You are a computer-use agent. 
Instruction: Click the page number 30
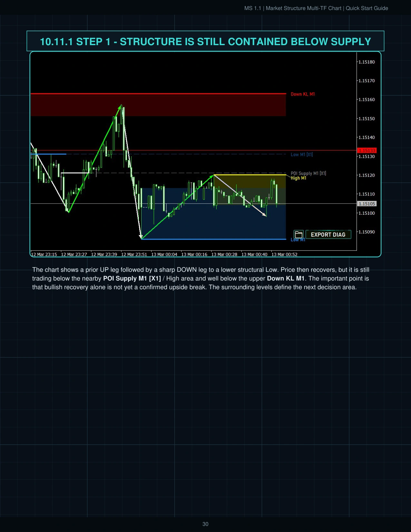(x=205, y=524)
